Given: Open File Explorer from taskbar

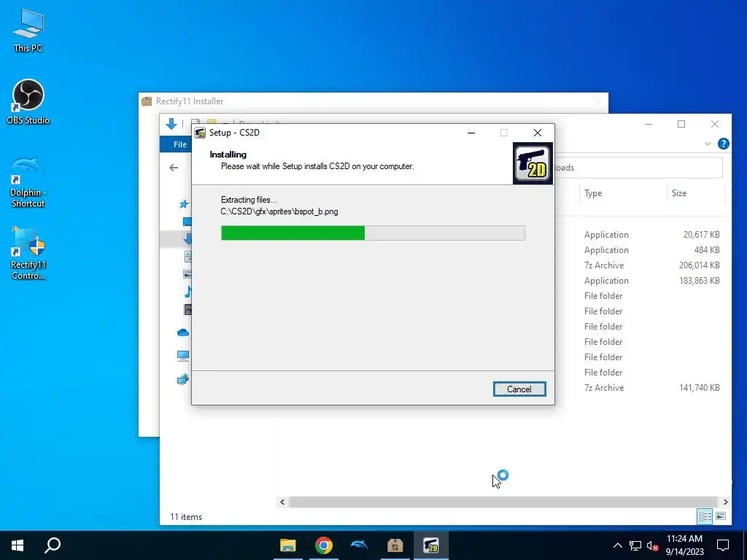Looking at the screenshot, I should (287, 545).
